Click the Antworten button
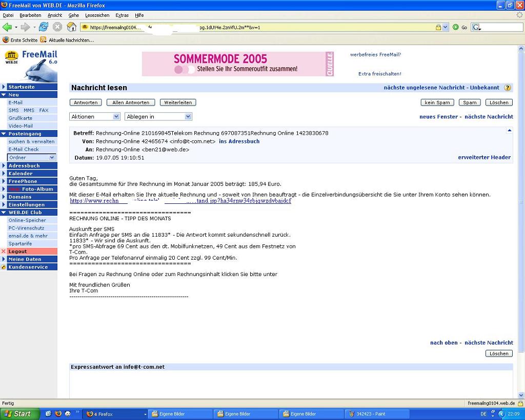Image resolution: width=525 pixels, height=420 pixels. coord(86,102)
